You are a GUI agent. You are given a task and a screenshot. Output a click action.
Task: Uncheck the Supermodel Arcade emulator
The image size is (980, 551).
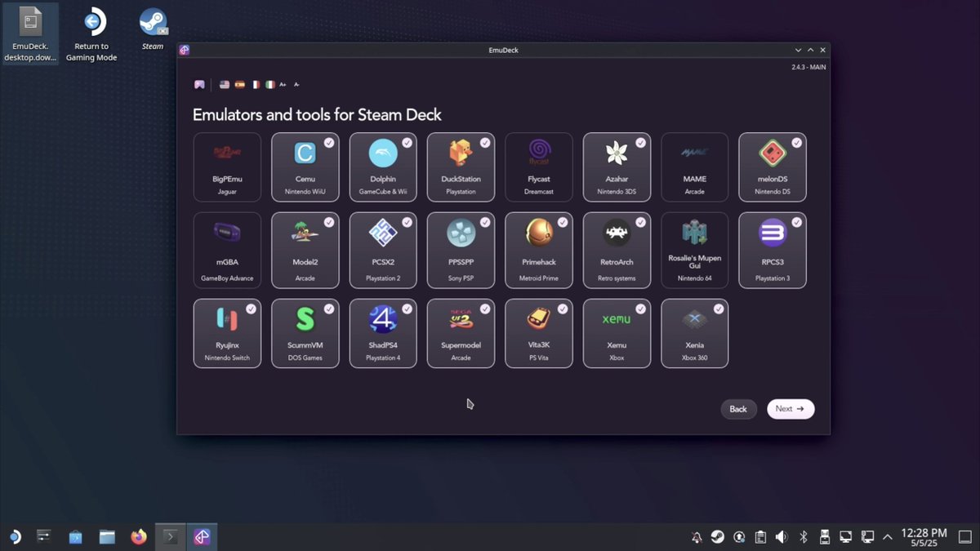pos(485,309)
